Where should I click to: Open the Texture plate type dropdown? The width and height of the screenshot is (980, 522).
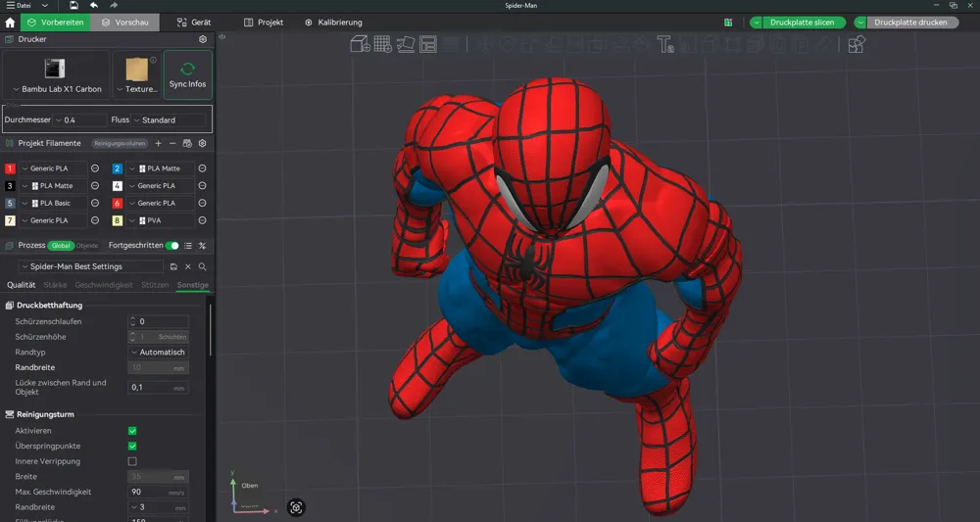[x=136, y=89]
